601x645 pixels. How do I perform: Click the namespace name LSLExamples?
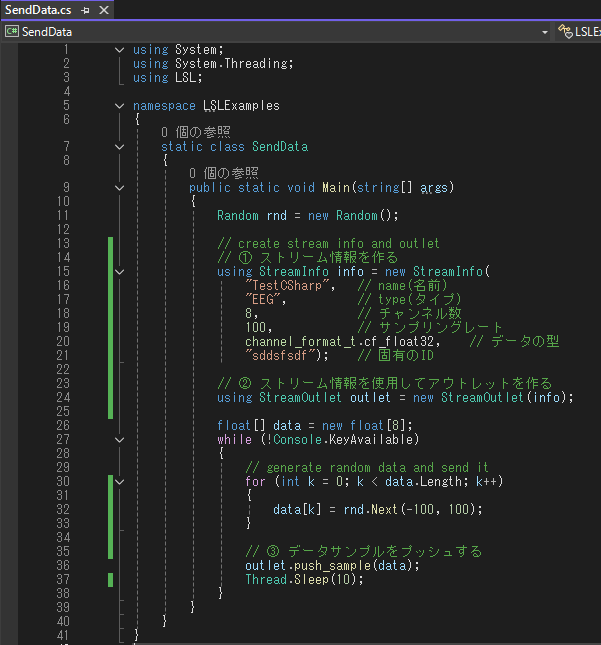click(x=241, y=106)
